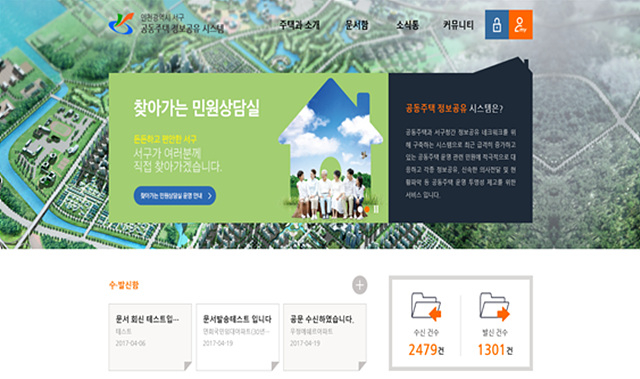Screen dimensions: 640x379
Task: Open the 소식통 menu
Action: point(407,25)
